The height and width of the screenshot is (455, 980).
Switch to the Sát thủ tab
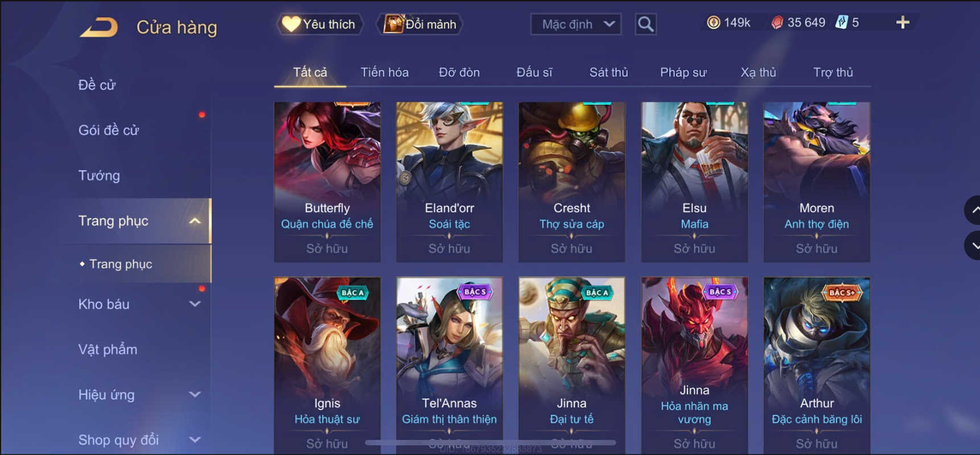pos(608,72)
